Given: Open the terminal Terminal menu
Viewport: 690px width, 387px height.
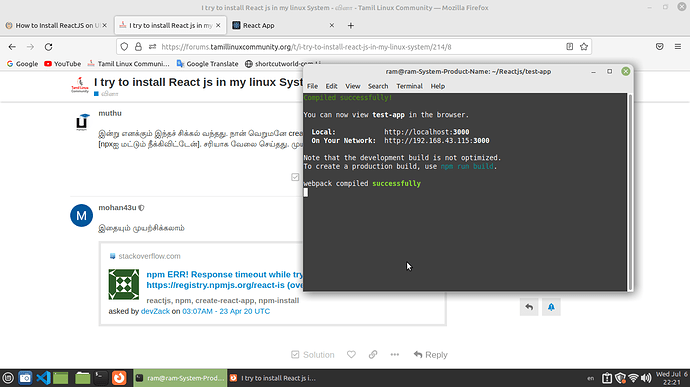Looking at the screenshot, I should 409,86.
